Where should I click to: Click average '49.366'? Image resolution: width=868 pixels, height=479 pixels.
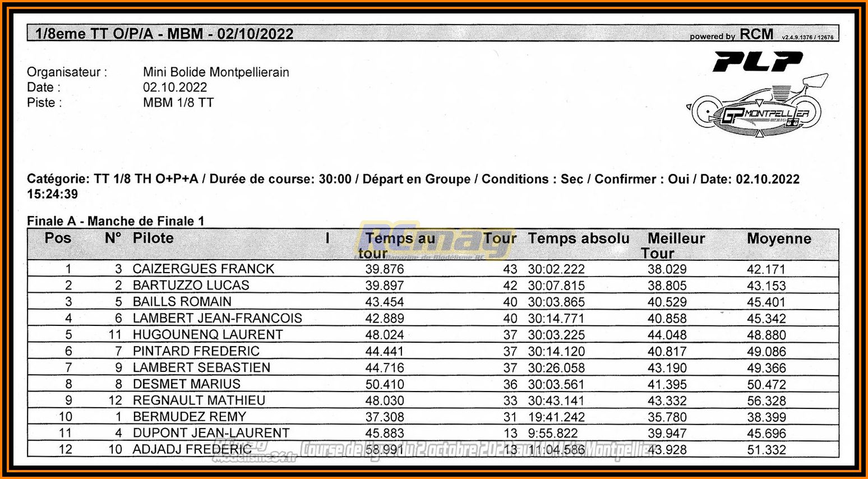pyautogui.click(x=767, y=368)
